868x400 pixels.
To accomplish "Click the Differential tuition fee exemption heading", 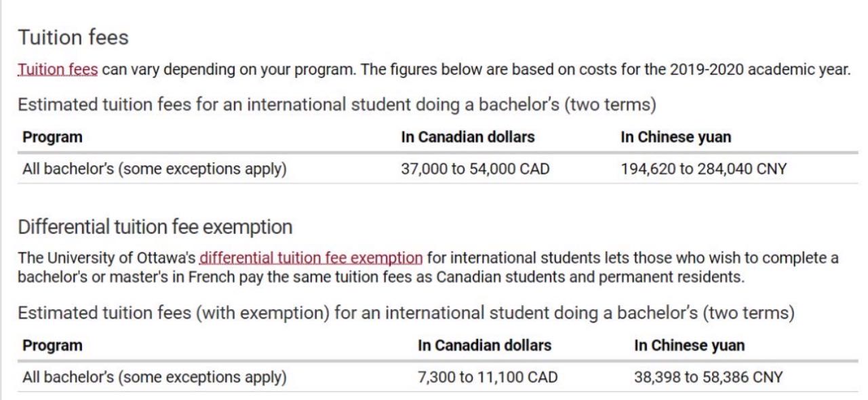I will [155, 226].
